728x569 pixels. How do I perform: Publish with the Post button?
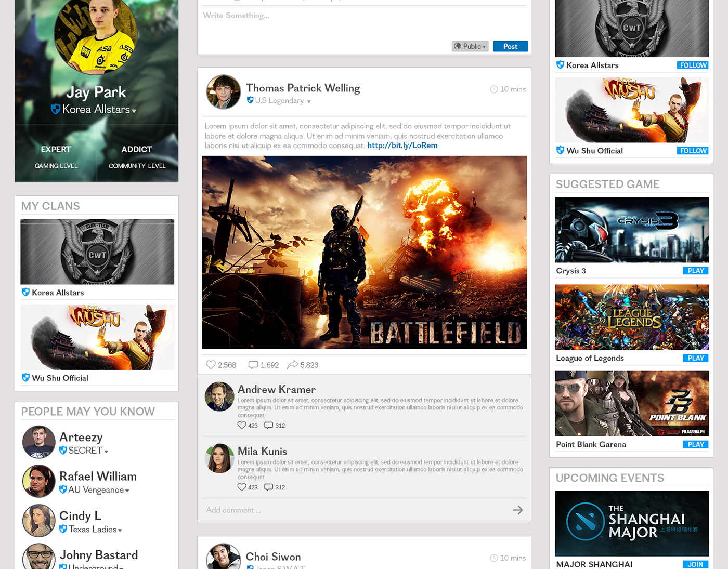(511, 46)
